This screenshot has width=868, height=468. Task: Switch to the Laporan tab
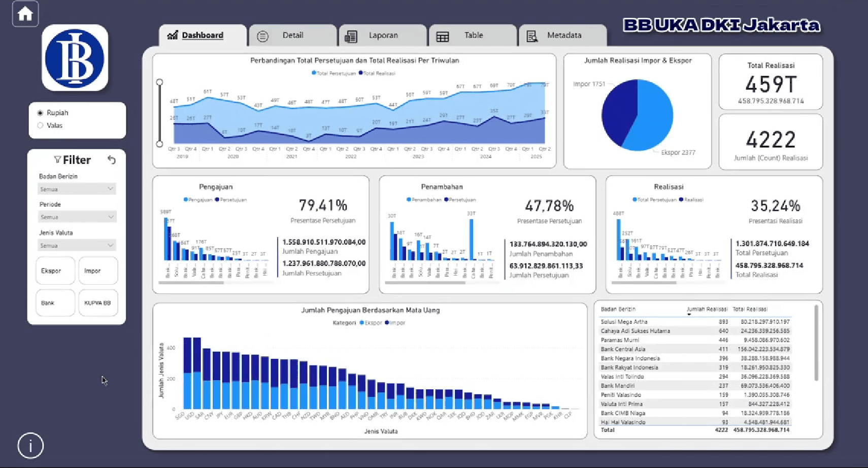[383, 36]
